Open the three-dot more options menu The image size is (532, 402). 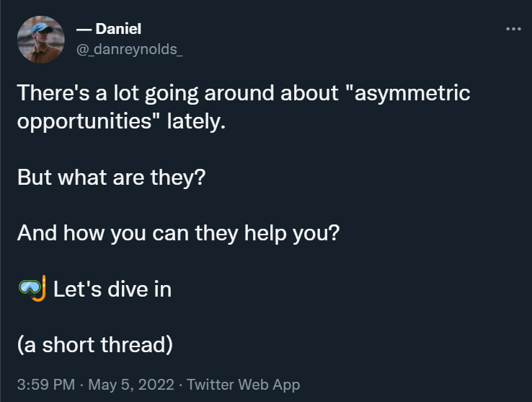(513, 29)
